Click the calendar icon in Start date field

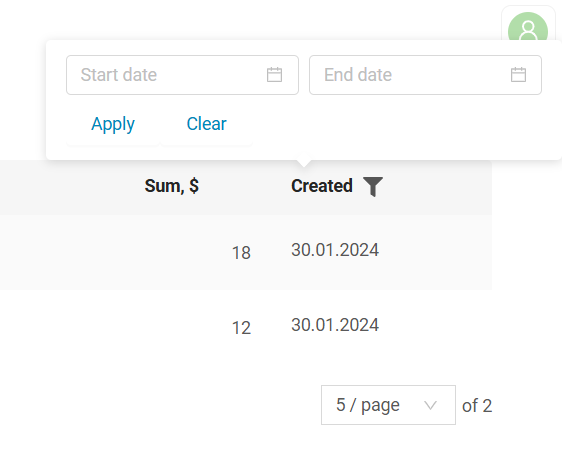click(x=274, y=75)
